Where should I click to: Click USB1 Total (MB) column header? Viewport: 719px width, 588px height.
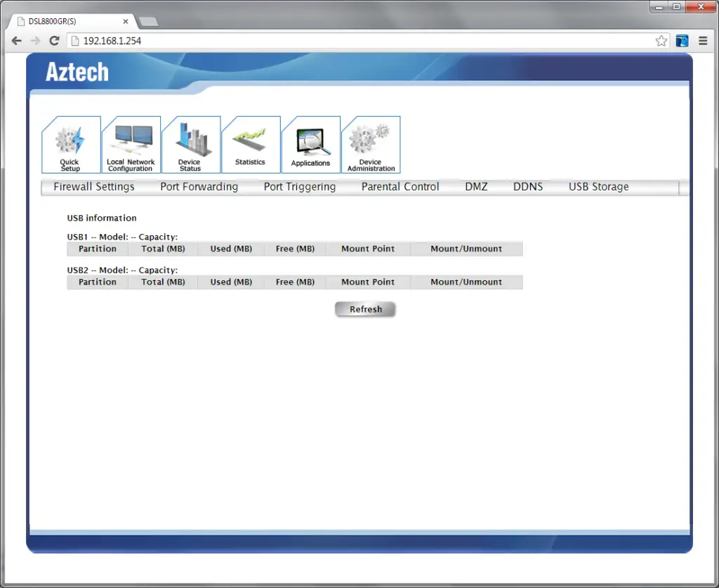[x=163, y=249]
